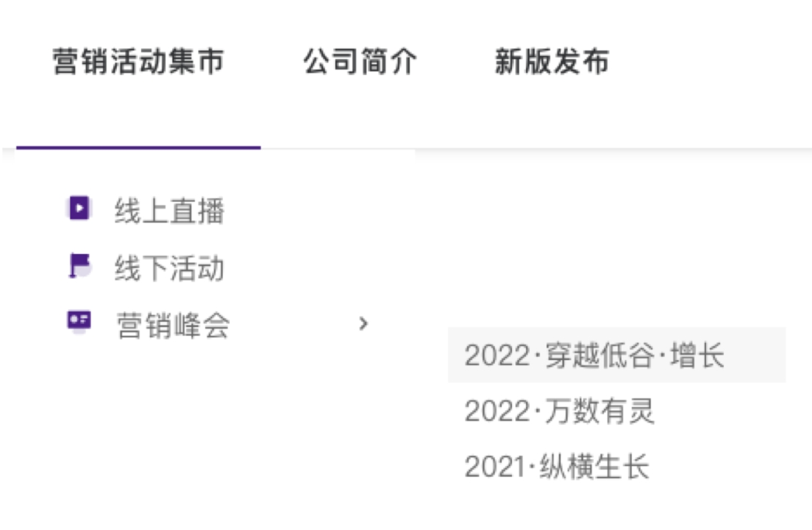Click the play icon beside 线上直播
Screen dimensions: 812x530
click(78, 209)
